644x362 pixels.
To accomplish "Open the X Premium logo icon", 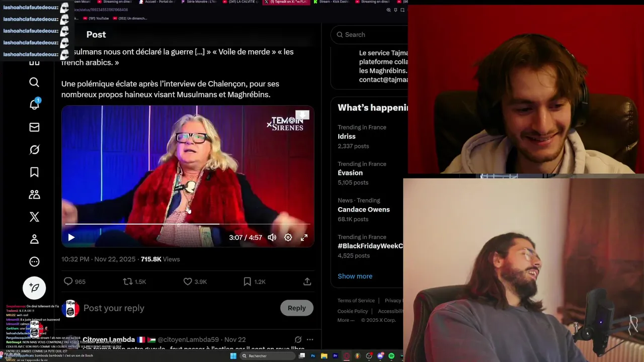I will [x=34, y=217].
